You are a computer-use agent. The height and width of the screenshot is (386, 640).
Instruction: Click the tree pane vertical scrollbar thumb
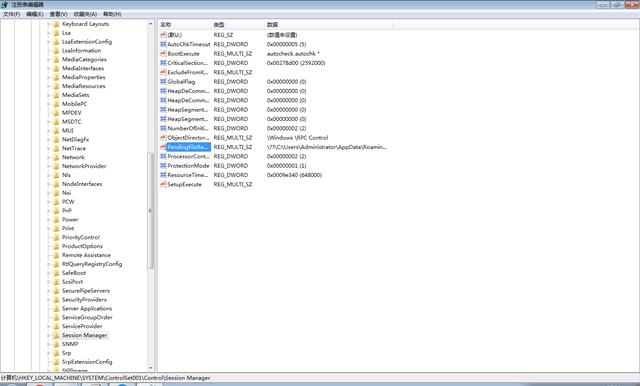pyautogui.click(x=151, y=211)
